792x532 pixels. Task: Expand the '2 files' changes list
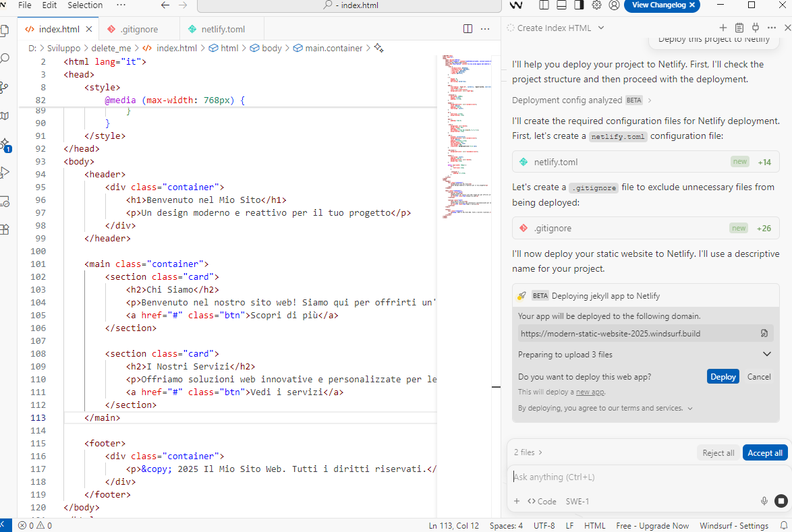(x=528, y=452)
